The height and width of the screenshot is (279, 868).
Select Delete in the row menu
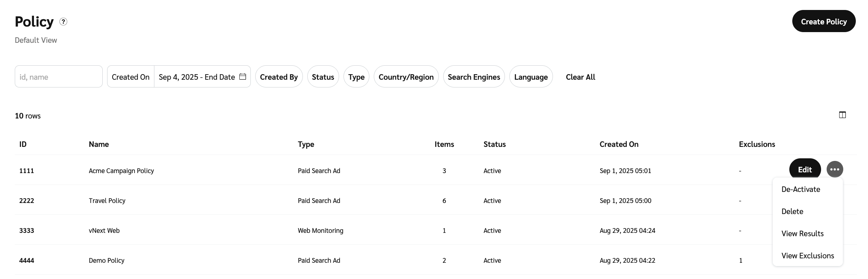pyautogui.click(x=792, y=211)
